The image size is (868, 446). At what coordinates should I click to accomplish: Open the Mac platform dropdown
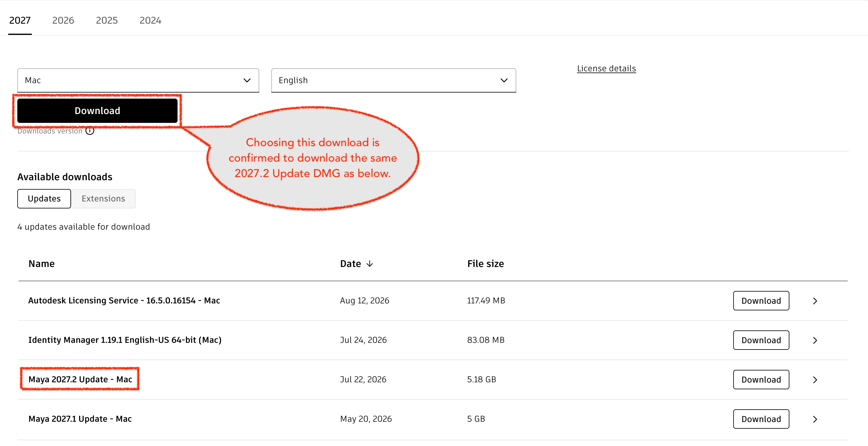(138, 80)
